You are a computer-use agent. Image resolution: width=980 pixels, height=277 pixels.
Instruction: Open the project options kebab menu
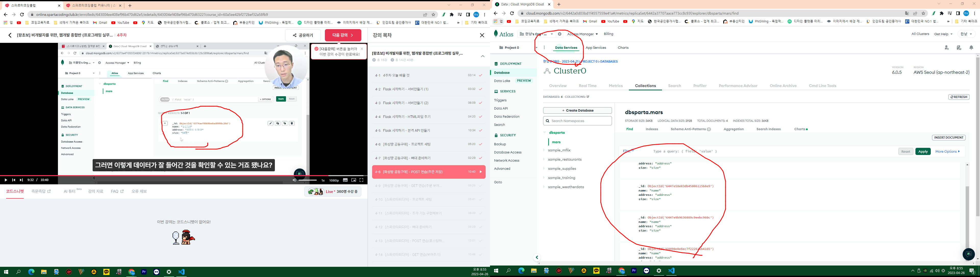click(544, 47)
